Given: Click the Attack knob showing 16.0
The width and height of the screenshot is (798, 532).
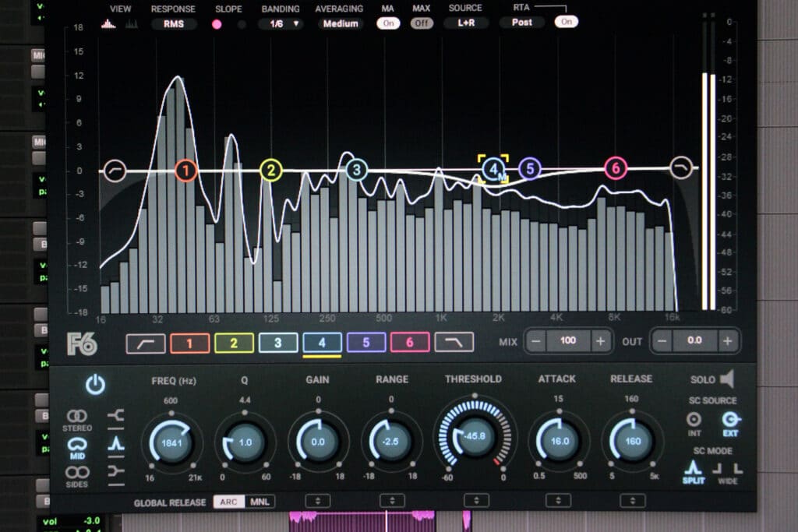Looking at the screenshot, I should [x=560, y=441].
